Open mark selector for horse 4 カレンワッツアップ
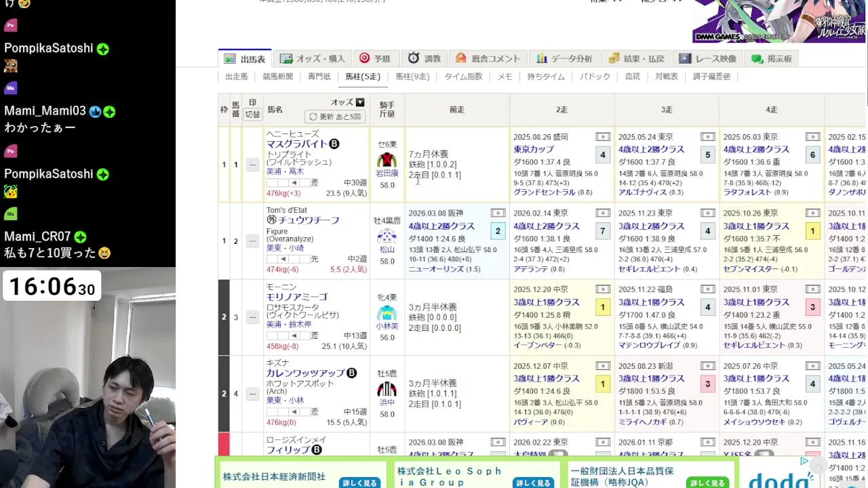This screenshot has width=868, height=488. [x=252, y=394]
